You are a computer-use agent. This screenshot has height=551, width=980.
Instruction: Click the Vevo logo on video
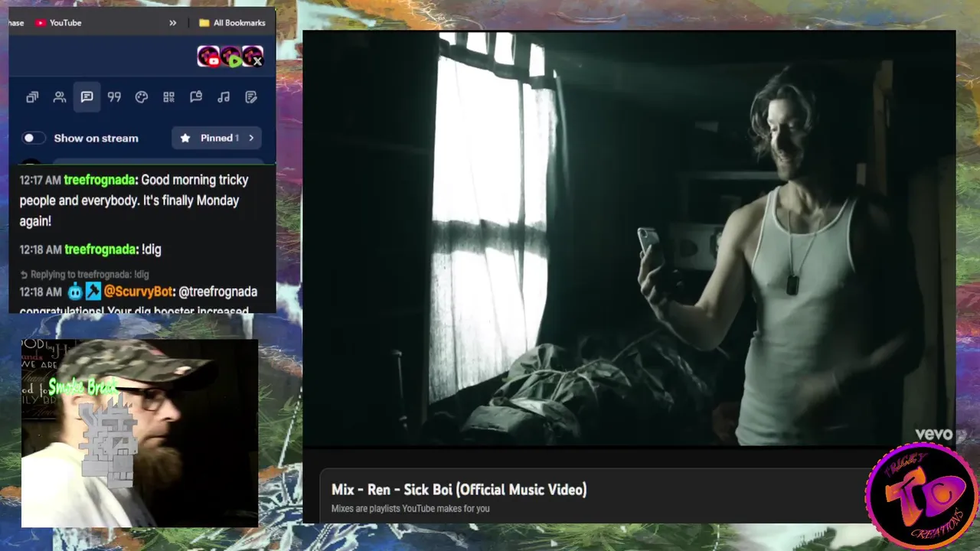(933, 435)
